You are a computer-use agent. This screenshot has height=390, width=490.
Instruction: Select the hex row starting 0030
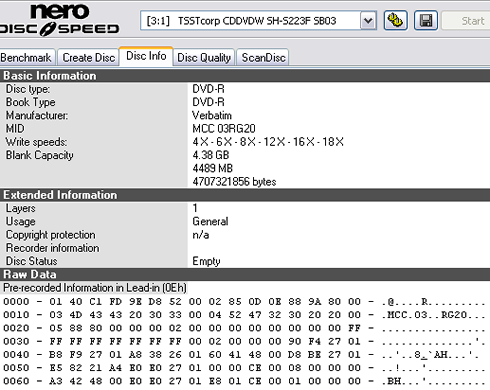(245, 341)
